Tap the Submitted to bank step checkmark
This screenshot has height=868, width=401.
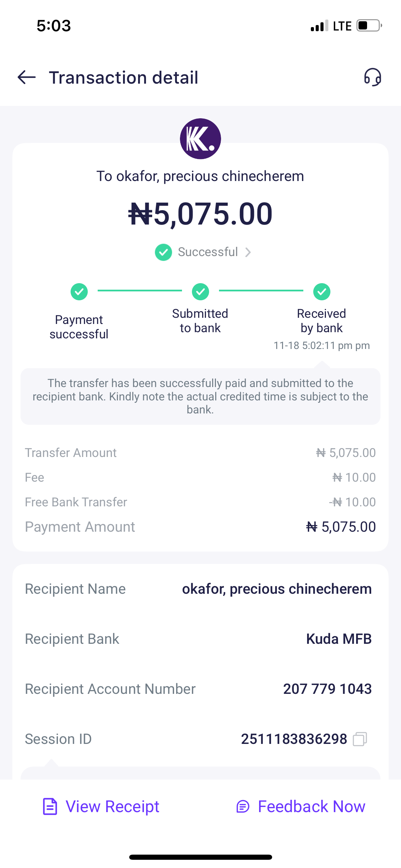pyautogui.click(x=200, y=292)
